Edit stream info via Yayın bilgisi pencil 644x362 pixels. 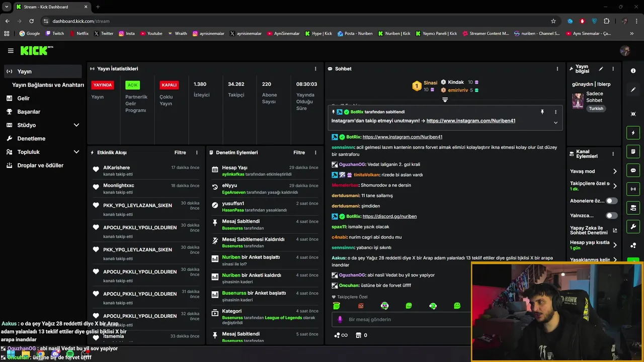tap(601, 69)
